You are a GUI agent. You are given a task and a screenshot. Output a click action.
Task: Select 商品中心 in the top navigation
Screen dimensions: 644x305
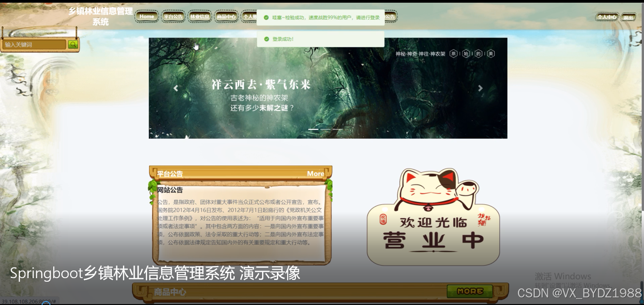226,17
